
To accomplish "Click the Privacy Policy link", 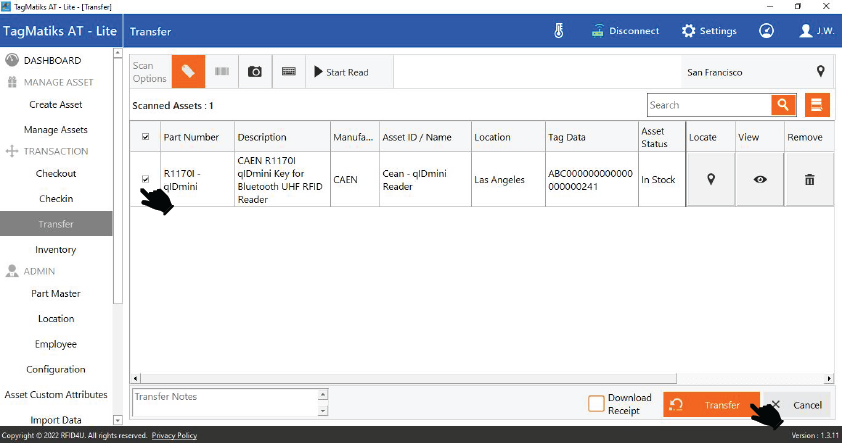I will click(x=174, y=436).
